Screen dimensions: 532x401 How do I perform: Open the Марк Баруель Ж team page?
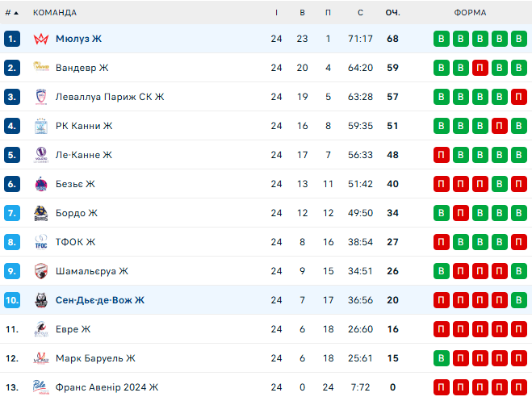point(95,358)
